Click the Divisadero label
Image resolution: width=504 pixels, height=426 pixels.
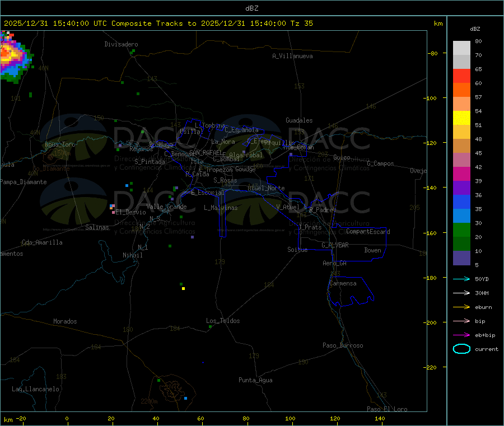tap(121, 44)
